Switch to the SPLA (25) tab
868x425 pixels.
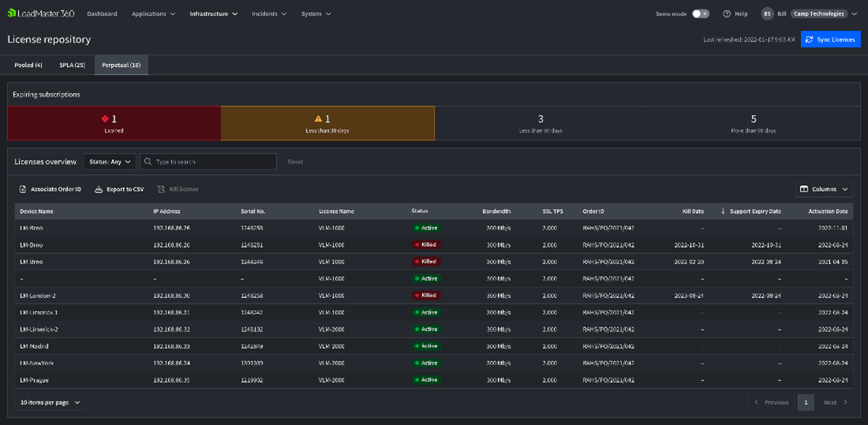point(72,65)
